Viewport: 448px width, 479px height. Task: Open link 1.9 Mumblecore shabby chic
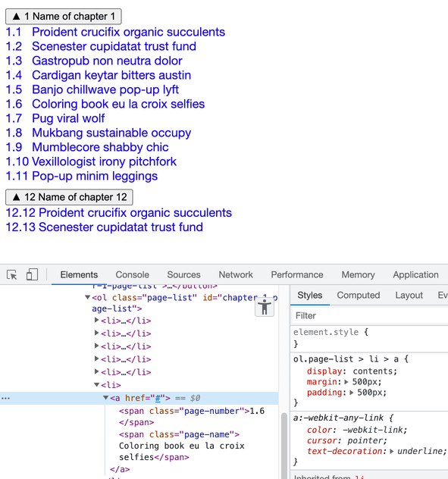(x=87, y=147)
